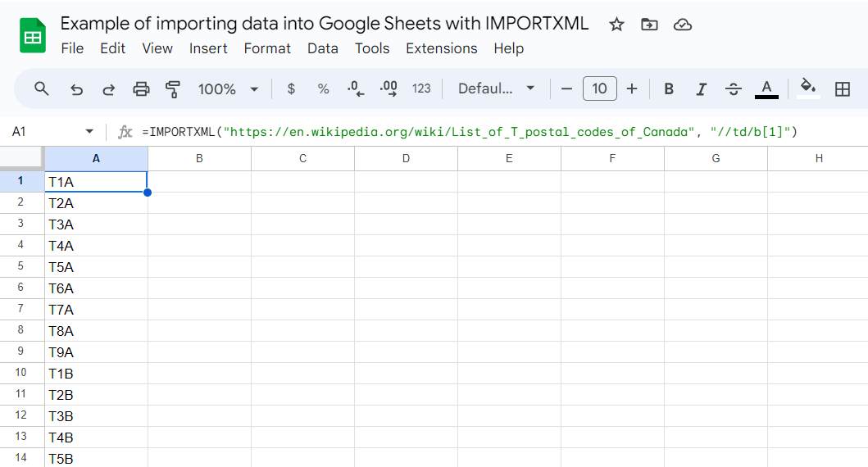The image size is (868, 467).
Task: Select column B header
Action: click(x=199, y=159)
